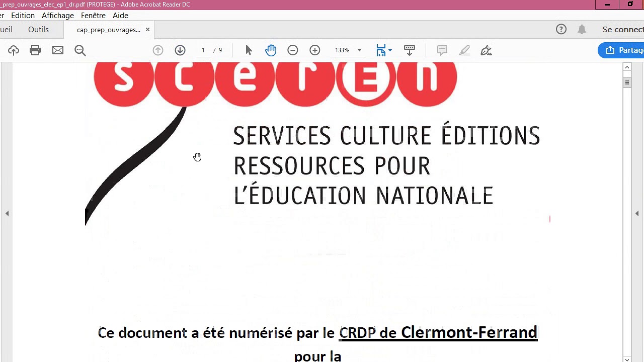This screenshot has width=644, height=362.
Task: Activate the selection arrow tool
Action: (x=249, y=50)
